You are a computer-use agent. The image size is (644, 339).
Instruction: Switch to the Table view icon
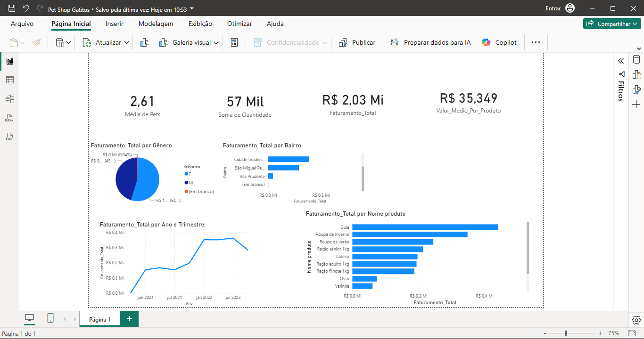(9, 80)
